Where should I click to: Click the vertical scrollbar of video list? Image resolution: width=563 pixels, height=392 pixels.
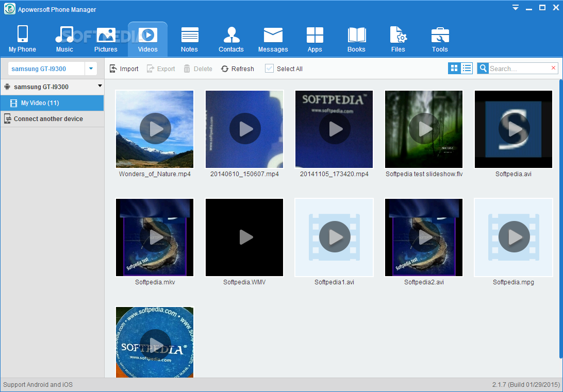pyautogui.click(x=560, y=219)
